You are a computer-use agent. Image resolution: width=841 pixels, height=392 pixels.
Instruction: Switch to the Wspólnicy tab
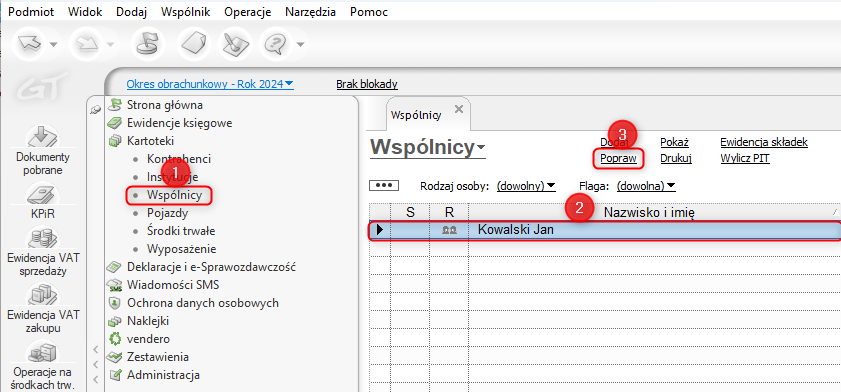pos(416,115)
